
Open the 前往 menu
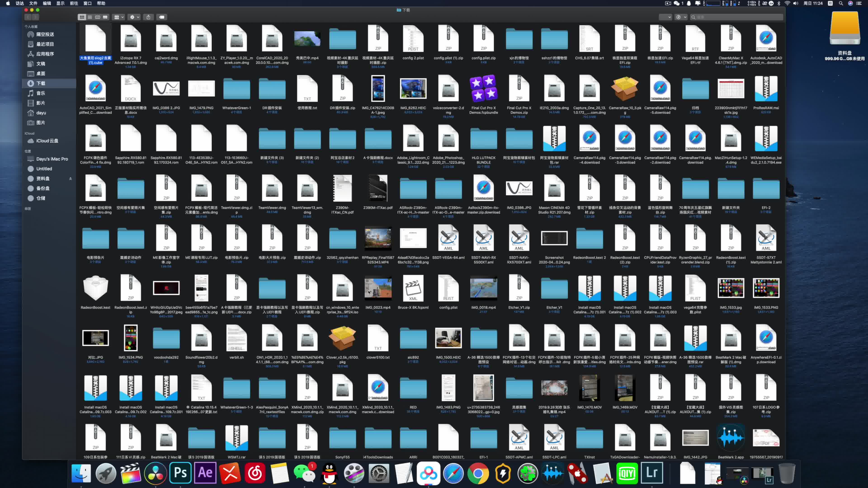coord(74,3)
